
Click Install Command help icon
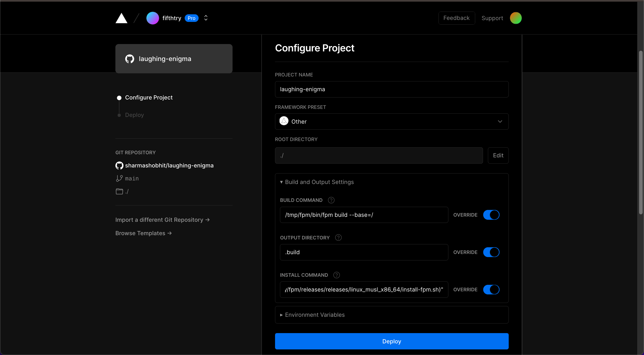pyautogui.click(x=337, y=275)
